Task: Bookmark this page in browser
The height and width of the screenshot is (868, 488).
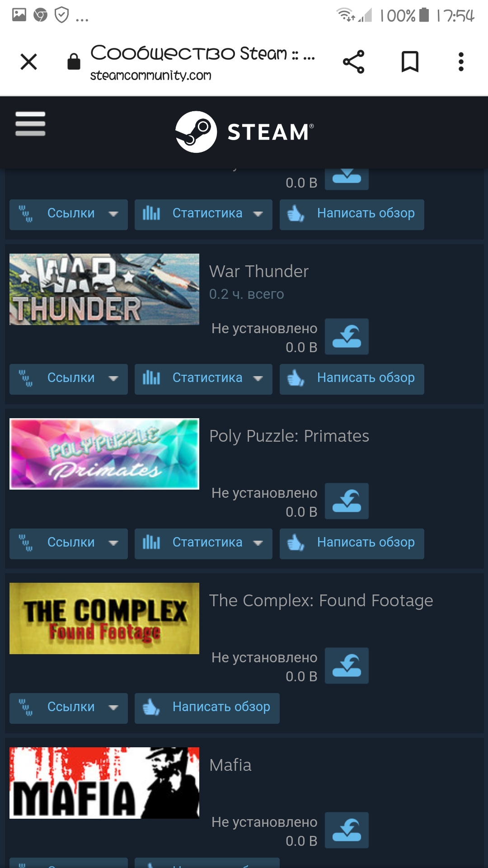Action: [410, 62]
